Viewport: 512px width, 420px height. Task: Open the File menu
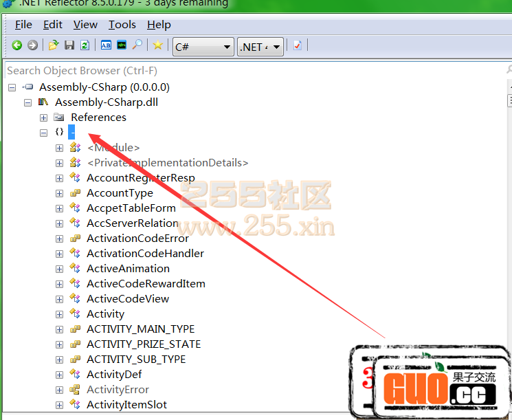[23, 25]
